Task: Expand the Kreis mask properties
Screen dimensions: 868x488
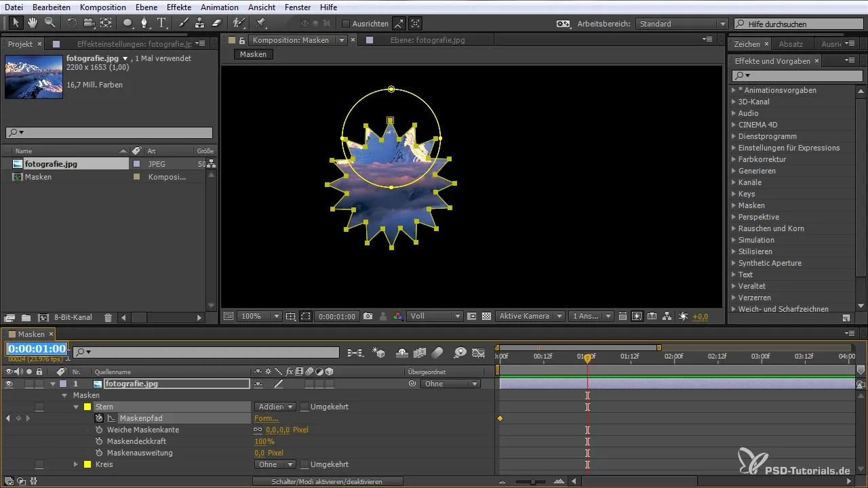Action: tap(76, 464)
